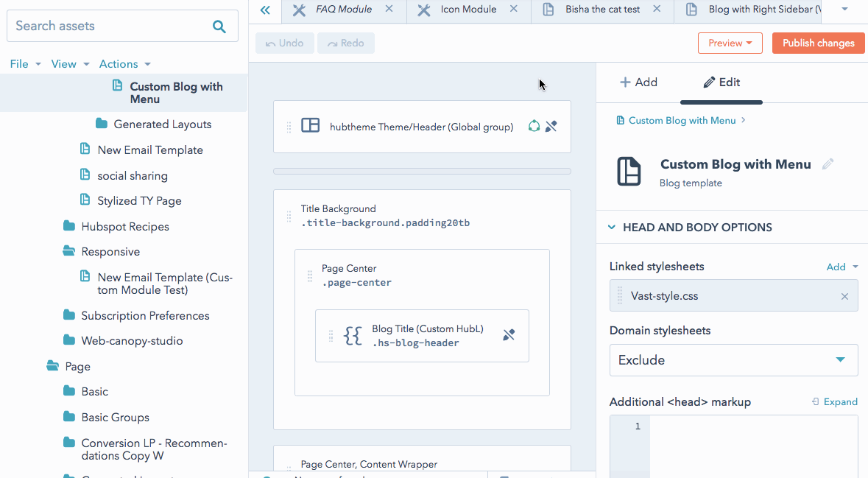Click the search magnifier icon

pos(219,27)
